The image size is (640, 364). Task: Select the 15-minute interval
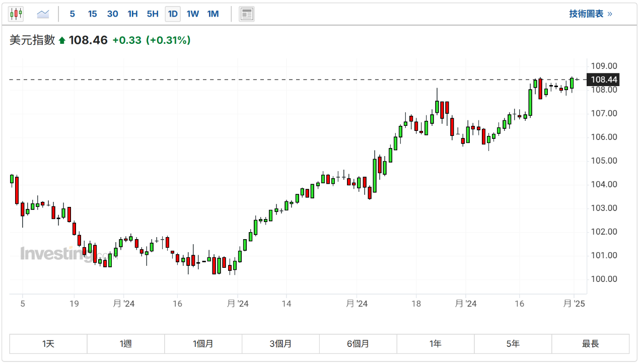92,14
